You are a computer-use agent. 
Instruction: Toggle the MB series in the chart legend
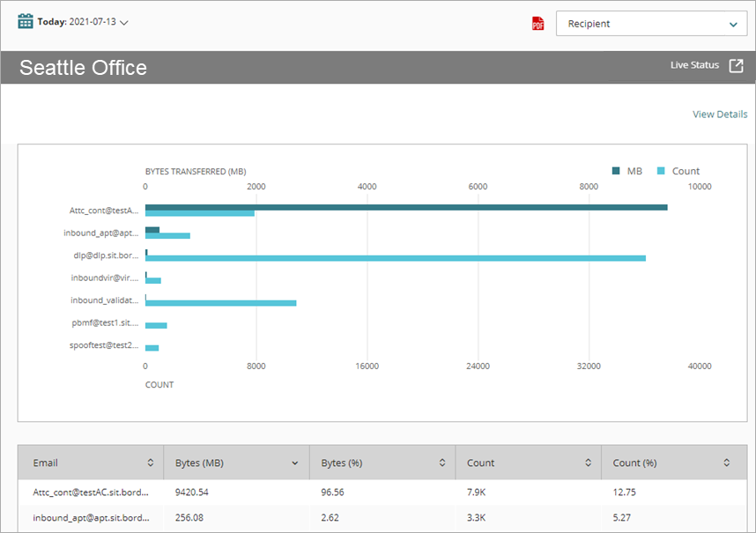(x=629, y=171)
